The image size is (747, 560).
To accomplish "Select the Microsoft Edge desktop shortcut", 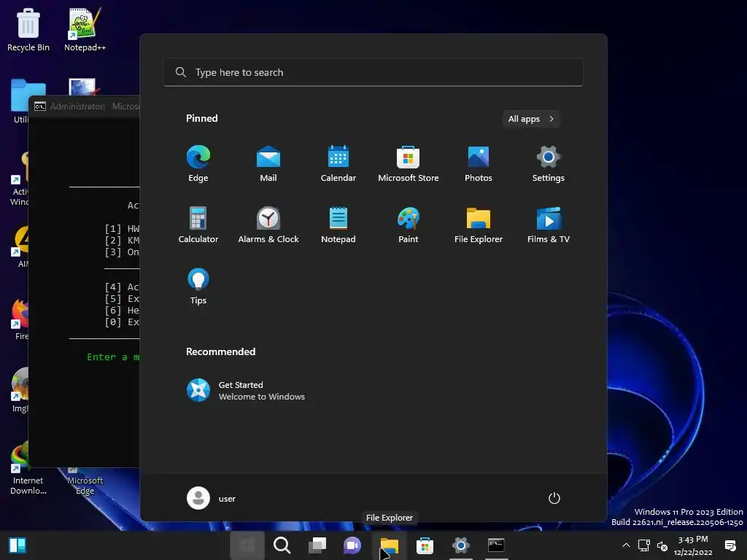I will (x=85, y=481).
